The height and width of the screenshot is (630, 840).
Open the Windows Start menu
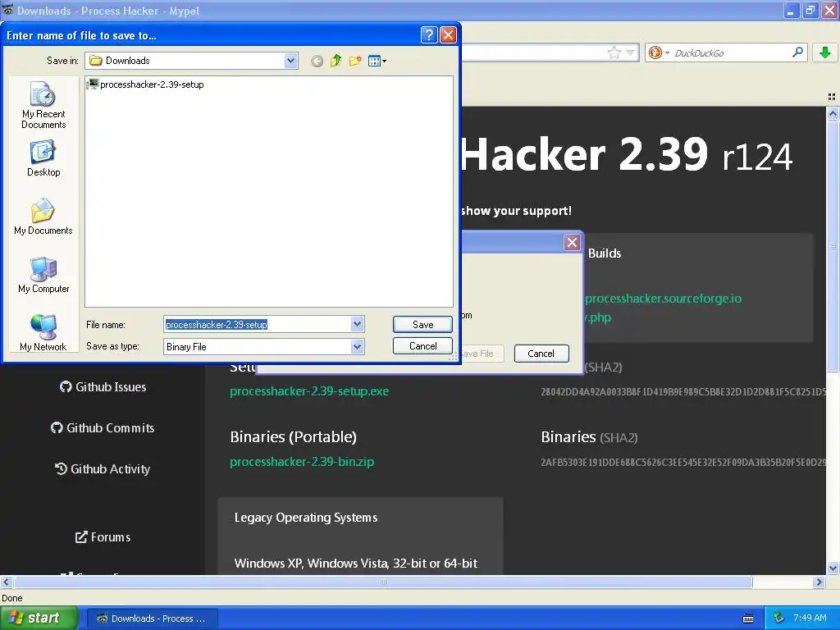click(39, 619)
